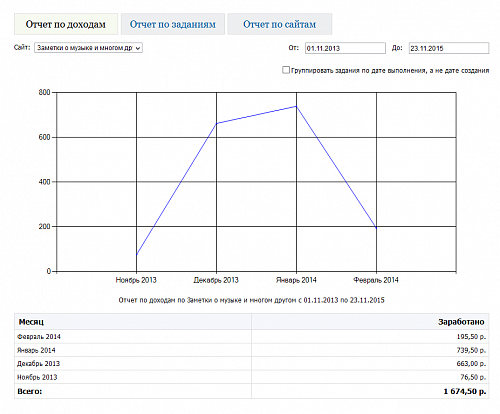
Task: Switch to Отчет по заданиям tab
Action: pyautogui.click(x=173, y=24)
